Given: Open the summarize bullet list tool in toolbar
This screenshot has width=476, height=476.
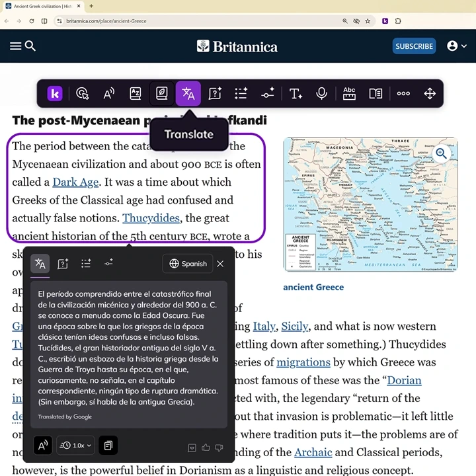Looking at the screenshot, I should (241, 93).
